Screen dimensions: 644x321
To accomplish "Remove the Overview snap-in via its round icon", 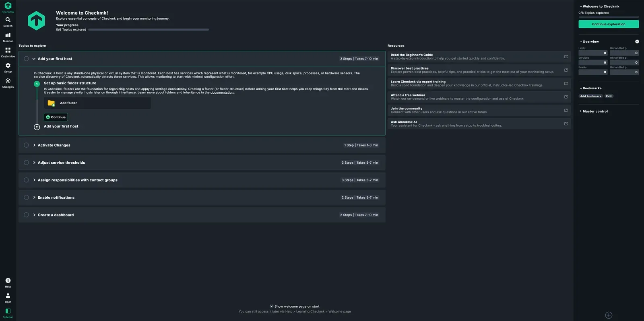I will (637, 41).
